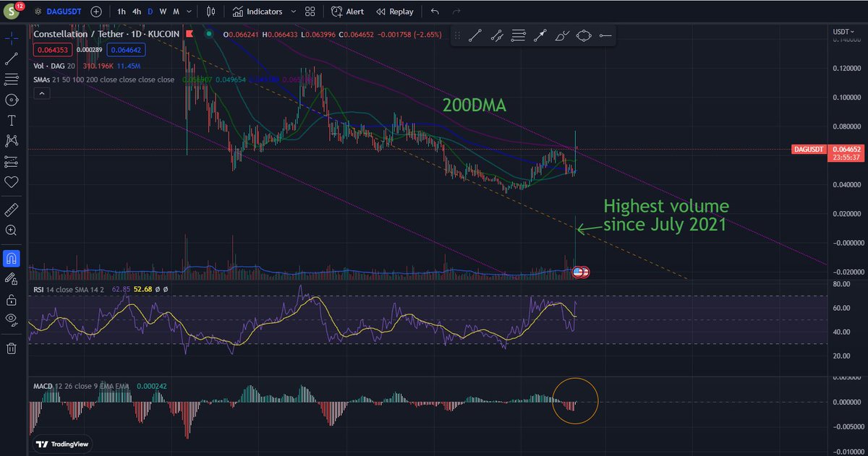Select parallel channel in floating toolbar

pyautogui.click(x=497, y=35)
